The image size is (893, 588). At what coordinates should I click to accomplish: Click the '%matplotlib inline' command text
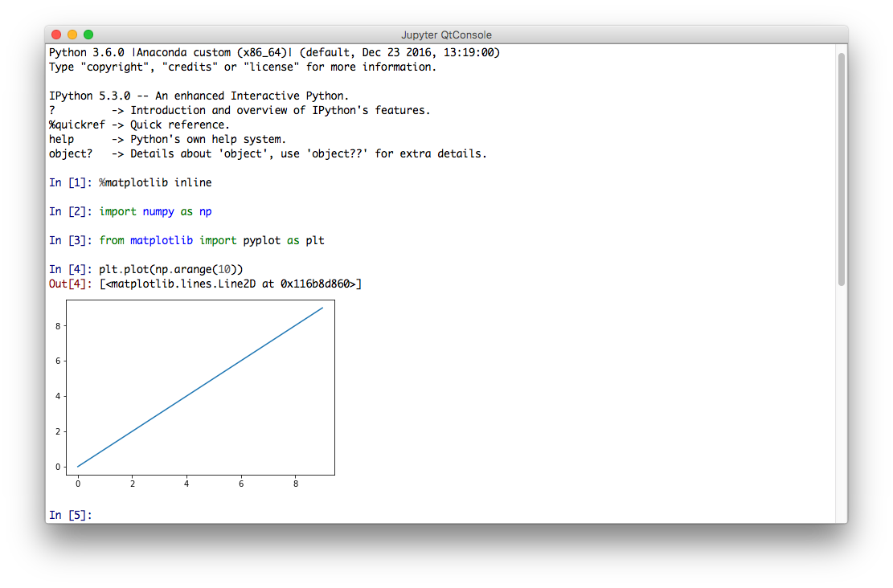(x=155, y=182)
